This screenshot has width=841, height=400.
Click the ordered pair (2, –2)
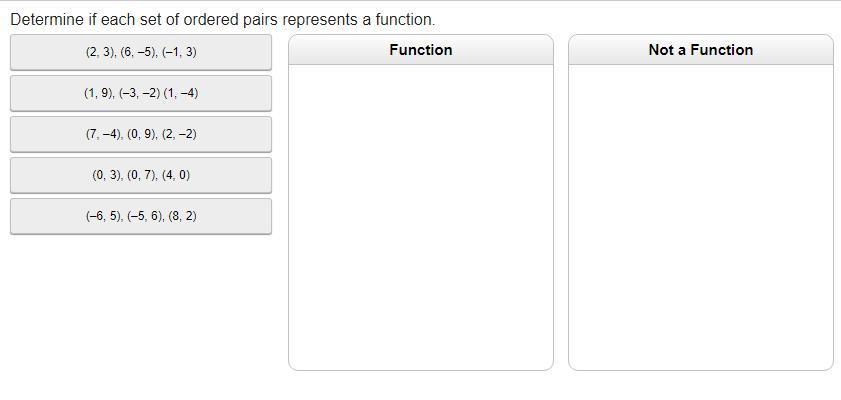pos(179,134)
